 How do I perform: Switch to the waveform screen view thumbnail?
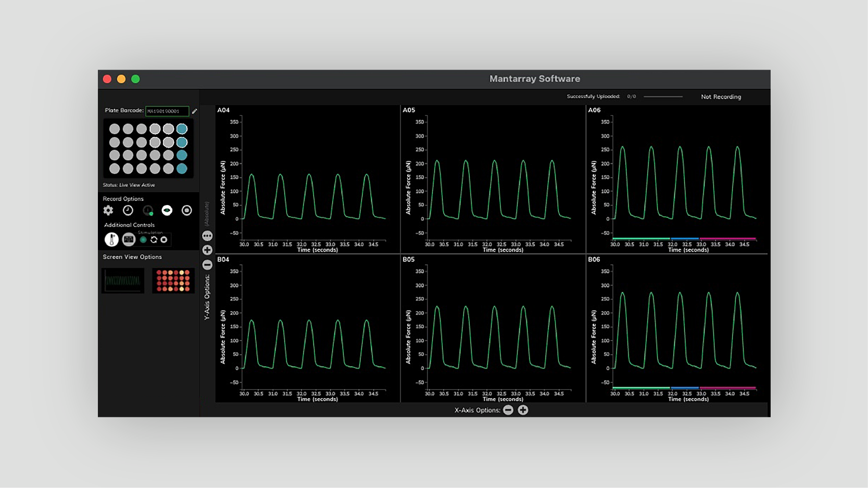coord(123,281)
